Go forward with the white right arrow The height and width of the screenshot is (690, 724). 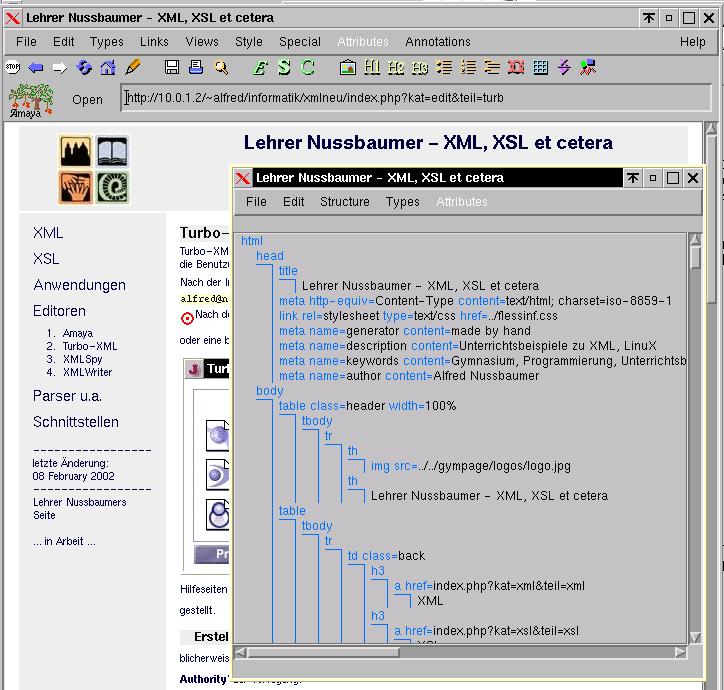click(60, 68)
